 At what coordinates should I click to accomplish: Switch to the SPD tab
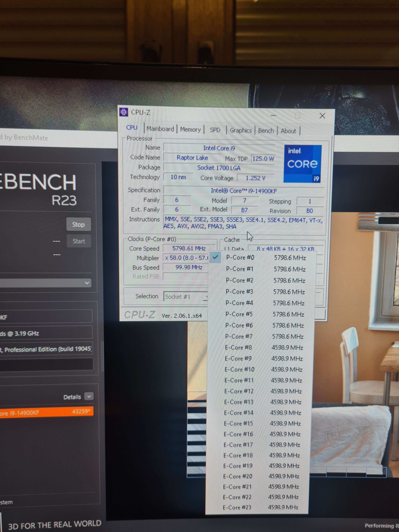[215, 130]
